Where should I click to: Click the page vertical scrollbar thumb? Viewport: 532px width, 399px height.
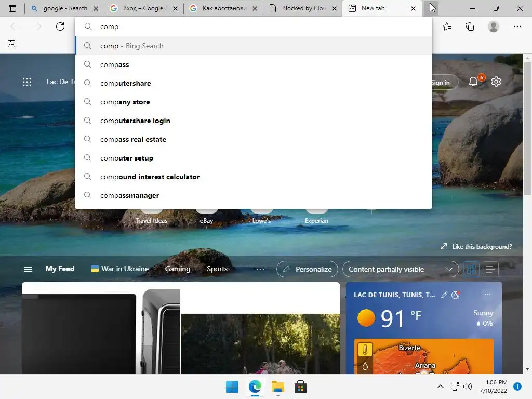[x=527, y=128]
